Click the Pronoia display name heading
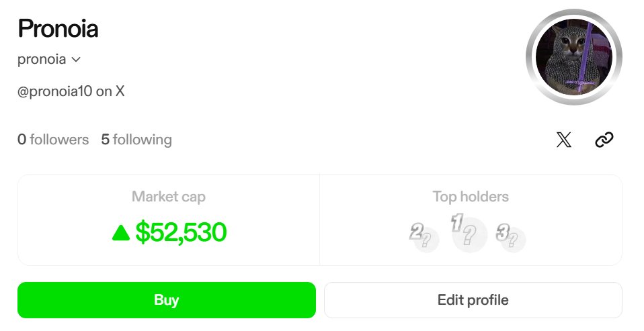 click(58, 29)
